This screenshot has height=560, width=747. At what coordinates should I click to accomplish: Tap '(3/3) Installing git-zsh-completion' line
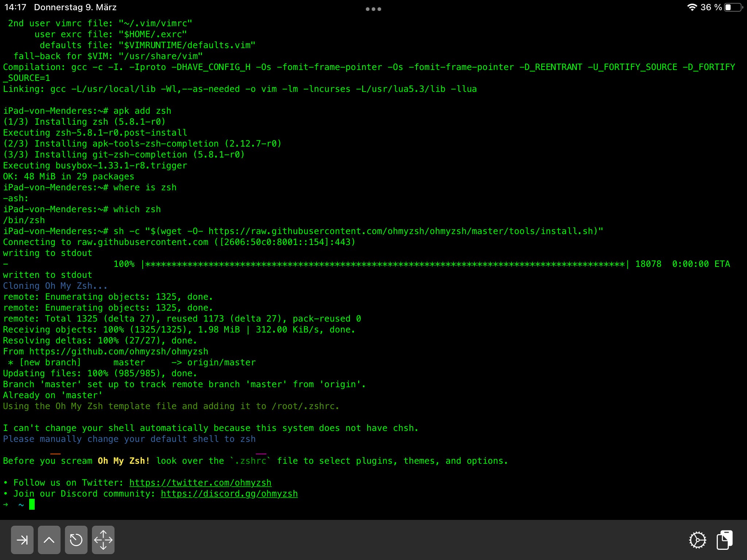pos(124,155)
